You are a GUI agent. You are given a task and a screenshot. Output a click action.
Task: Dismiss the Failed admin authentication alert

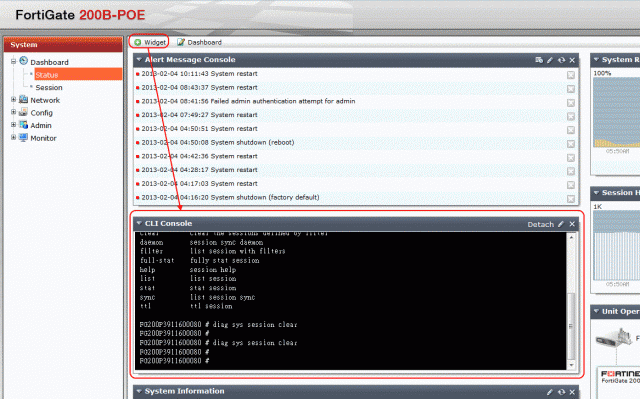pyautogui.click(x=571, y=103)
